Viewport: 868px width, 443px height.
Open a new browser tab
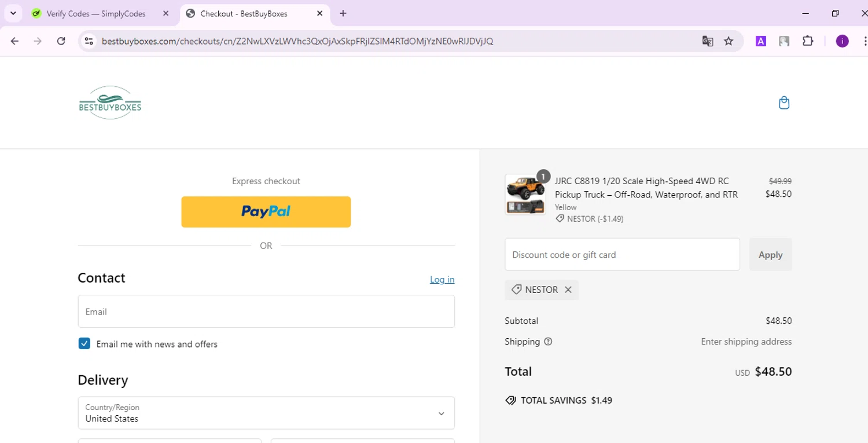[x=343, y=13]
